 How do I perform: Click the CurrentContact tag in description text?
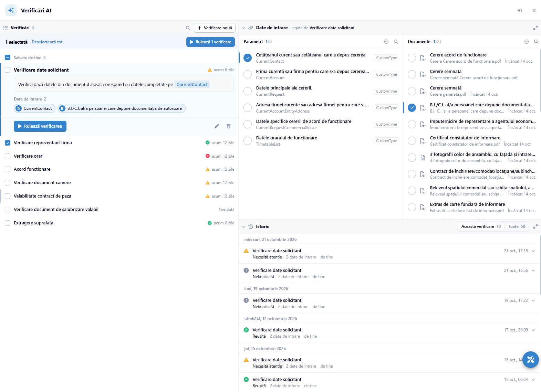(x=192, y=85)
